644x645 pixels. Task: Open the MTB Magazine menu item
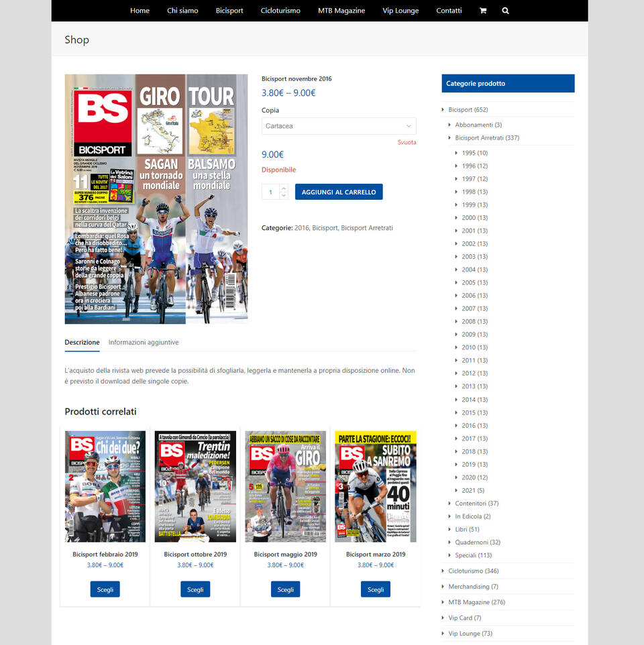[x=341, y=11]
